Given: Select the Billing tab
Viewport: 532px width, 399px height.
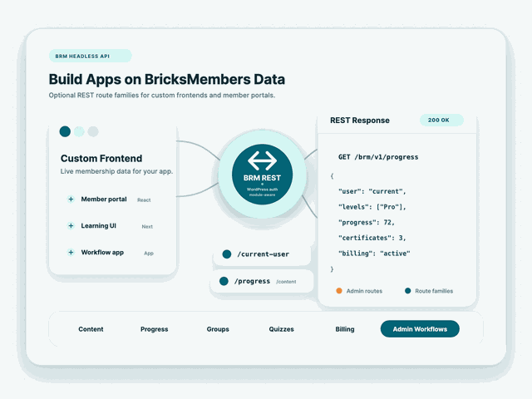Looking at the screenshot, I should [x=345, y=329].
